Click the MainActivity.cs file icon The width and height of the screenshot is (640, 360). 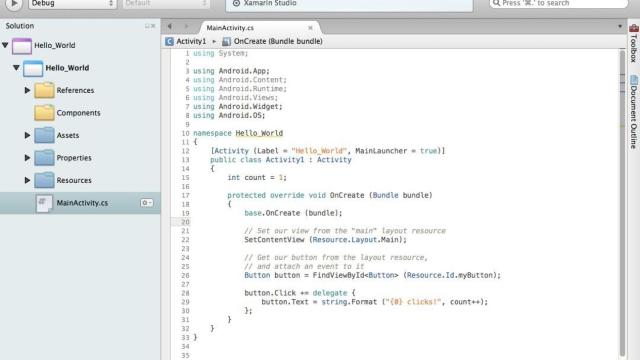click(44, 203)
